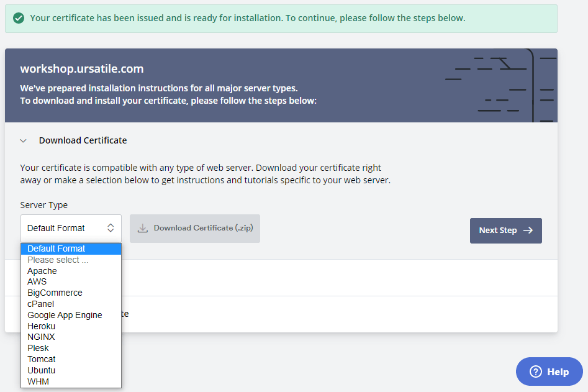This screenshot has width=588, height=392.
Task: Choose BigCommerce from the dropdown options
Action: pos(55,293)
